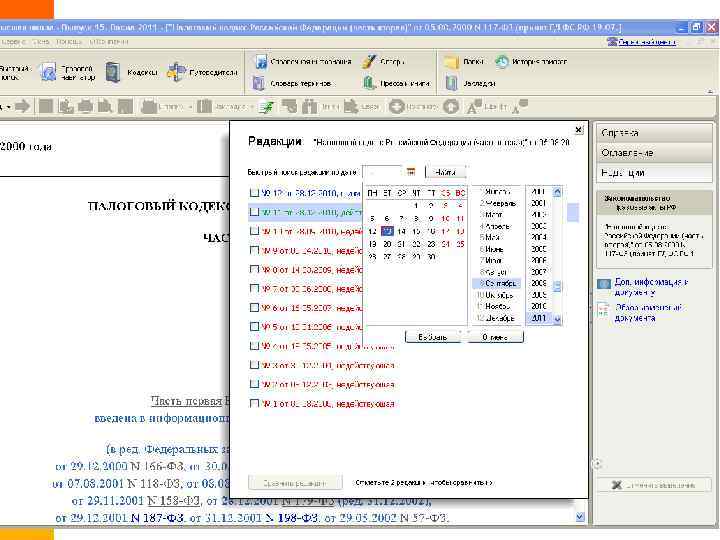This screenshot has width=720, height=540.
Task: Check edition № 3 недействующая checkbox
Action: coord(254,365)
